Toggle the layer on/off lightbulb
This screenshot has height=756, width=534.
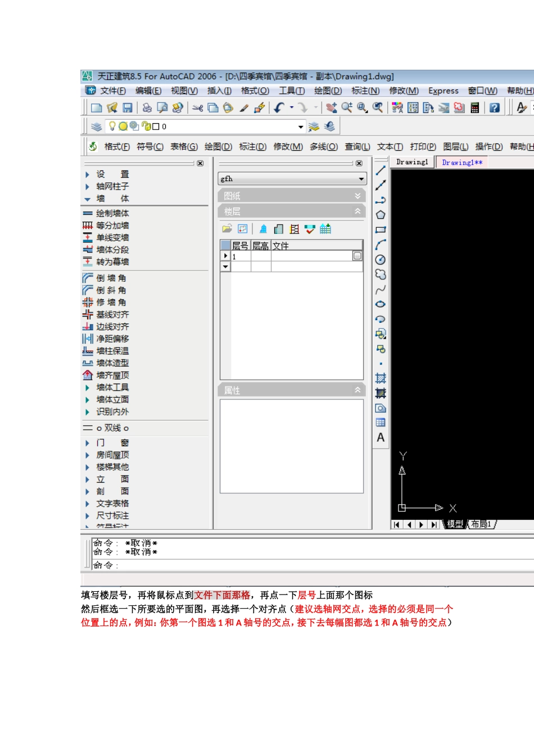point(112,126)
